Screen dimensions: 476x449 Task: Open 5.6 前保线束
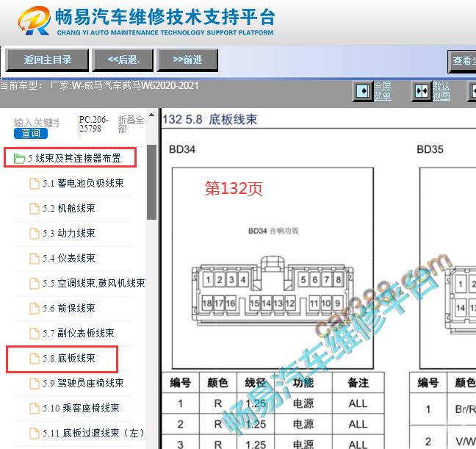pos(68,308)
